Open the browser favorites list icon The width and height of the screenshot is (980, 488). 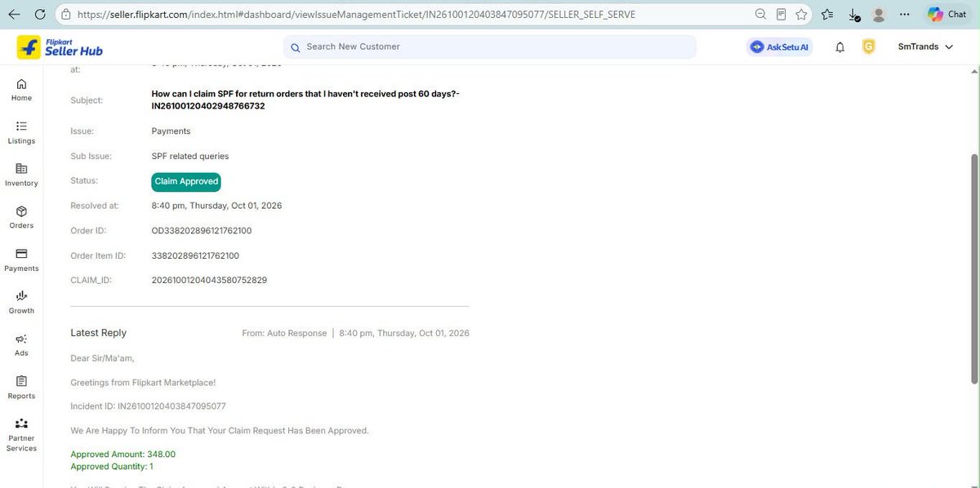(828, 14)
